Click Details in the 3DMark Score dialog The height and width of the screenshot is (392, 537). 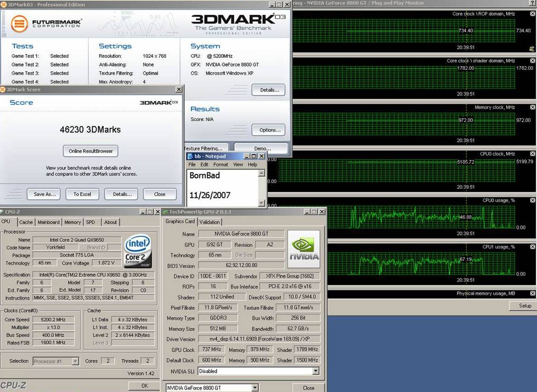click(121, 194)
